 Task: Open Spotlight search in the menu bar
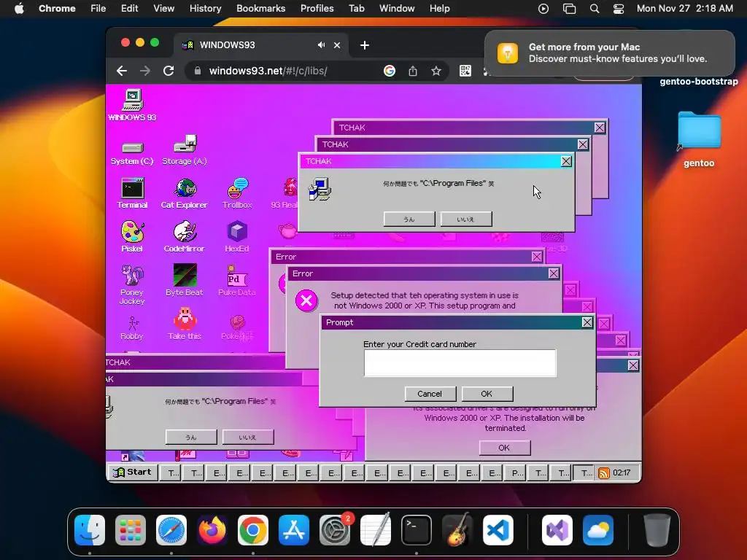(x=594, y=8)
